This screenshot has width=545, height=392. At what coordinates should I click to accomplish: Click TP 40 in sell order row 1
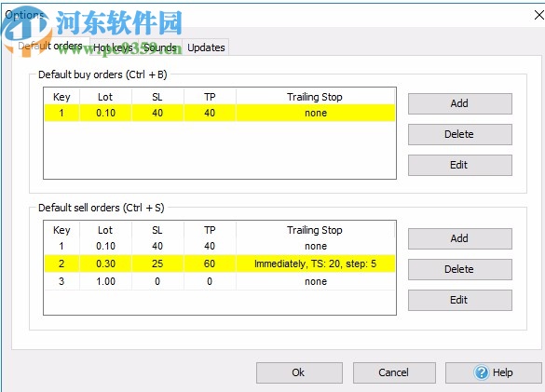click(x=210, y=246)
